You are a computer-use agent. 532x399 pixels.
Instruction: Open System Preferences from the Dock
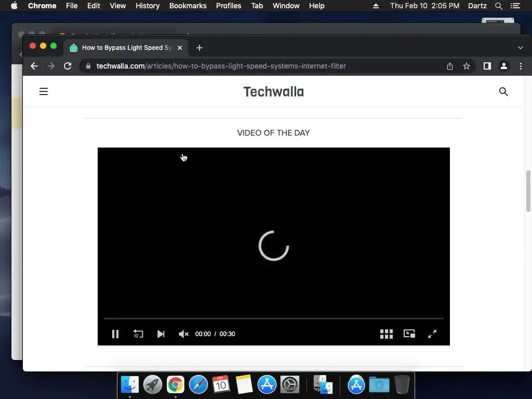tap(290, 385)
